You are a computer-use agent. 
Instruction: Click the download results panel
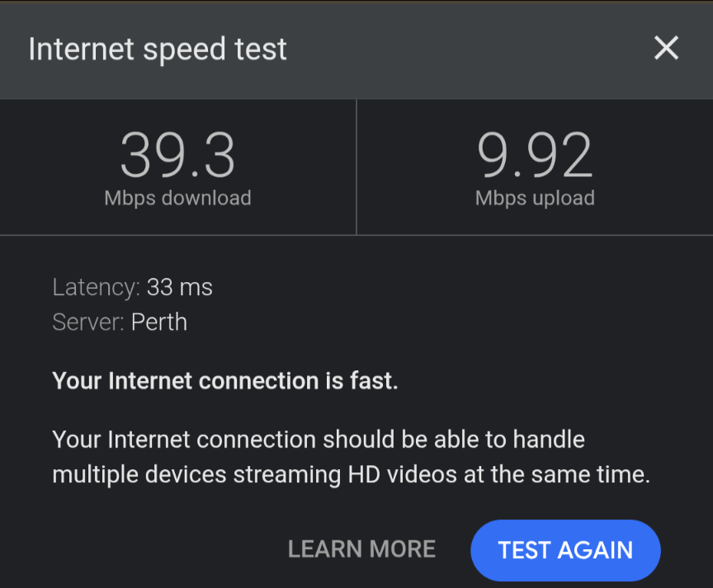pyautogui.click(x=177, y=167)
